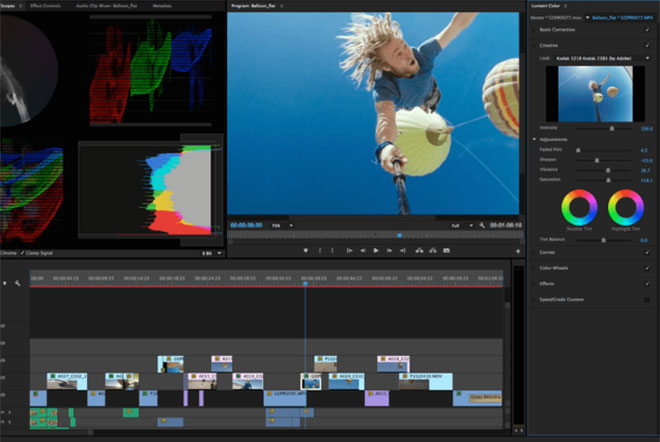660x442 pixels.
Task: Open the button editor plus icon
Action: pyautogui.click(x=516, y=250)
